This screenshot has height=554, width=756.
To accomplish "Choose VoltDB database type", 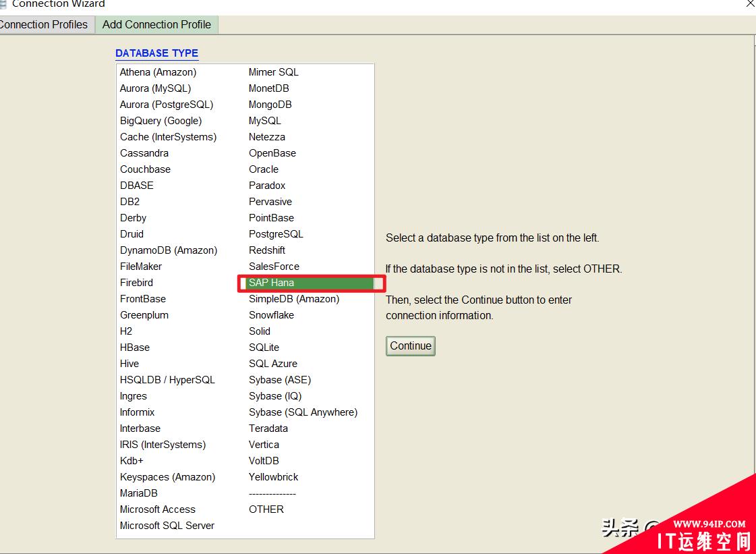I will coord(264,461).
